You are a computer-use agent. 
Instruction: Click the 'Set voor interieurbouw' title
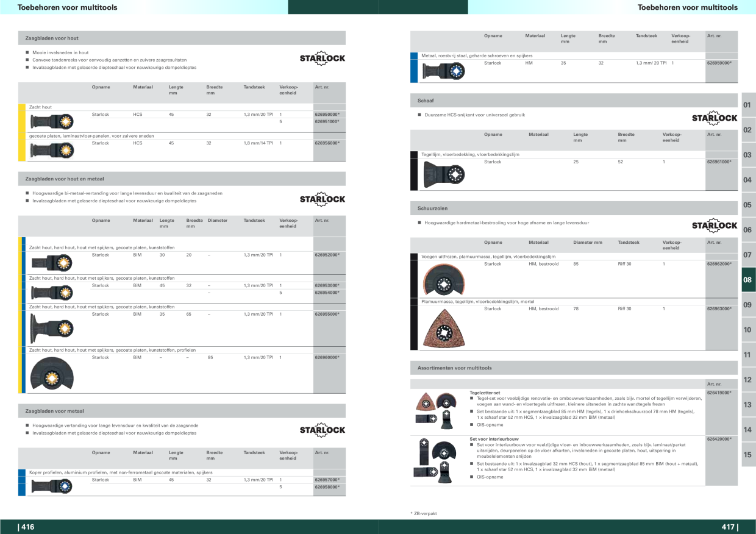pyautogui.click(x=494, y=439)
